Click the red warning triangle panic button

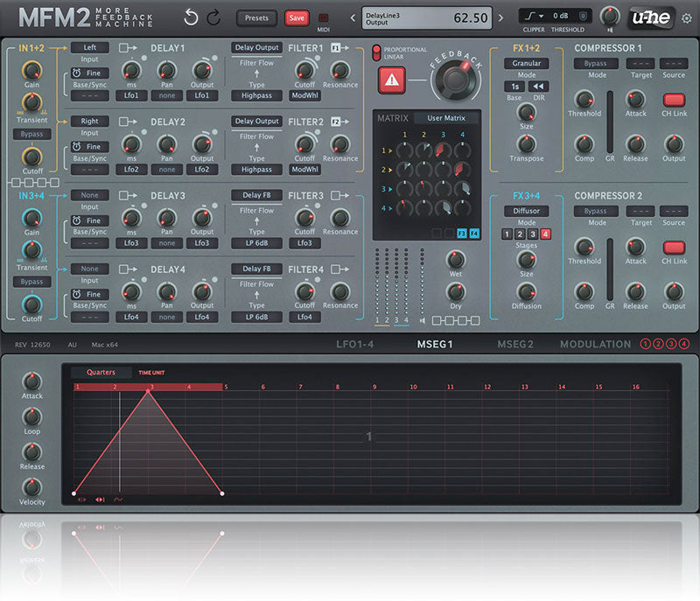[x=391, y=80]
